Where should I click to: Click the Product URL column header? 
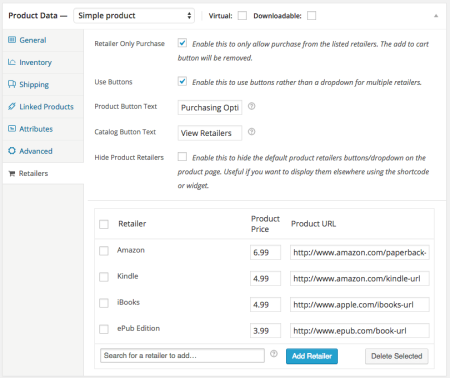pyautogui.click(x=313, y=224)
